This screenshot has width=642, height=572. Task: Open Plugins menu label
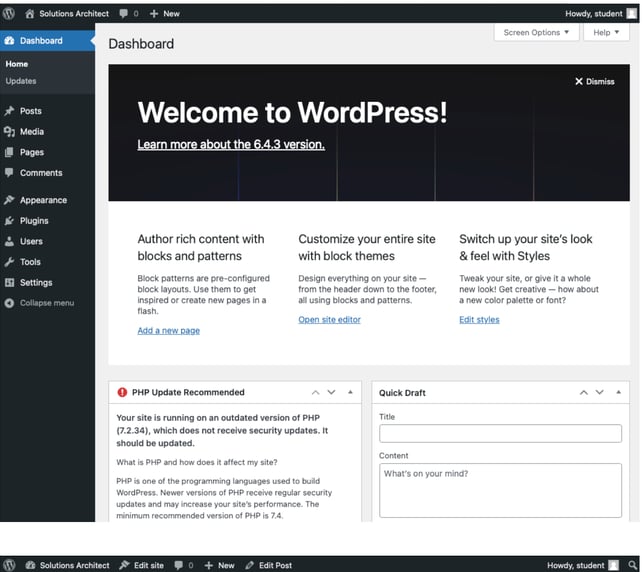point(34,221)
